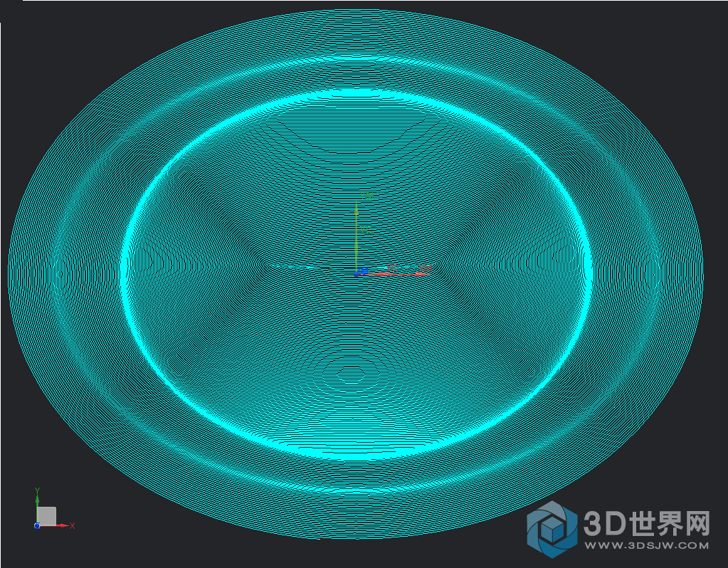Pick the blue ZM origin handle of coordinate system
Viewport: 728px width, 568px height.
pos(357,275)
